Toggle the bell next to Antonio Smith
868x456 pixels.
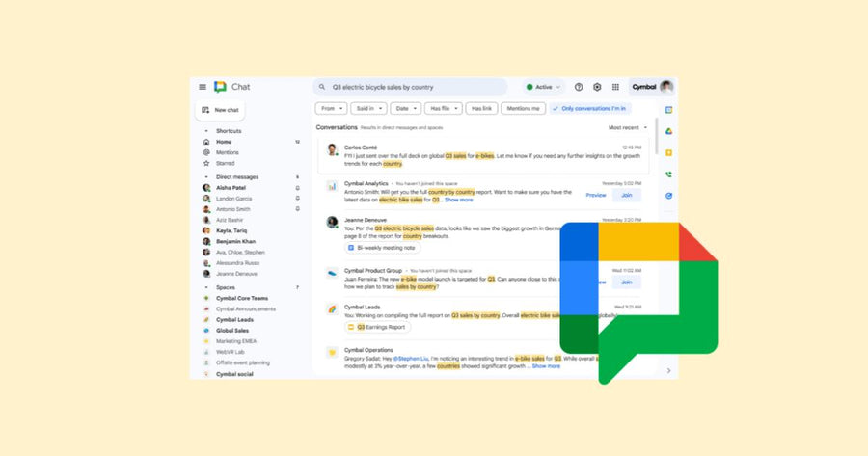pos(298,209)
